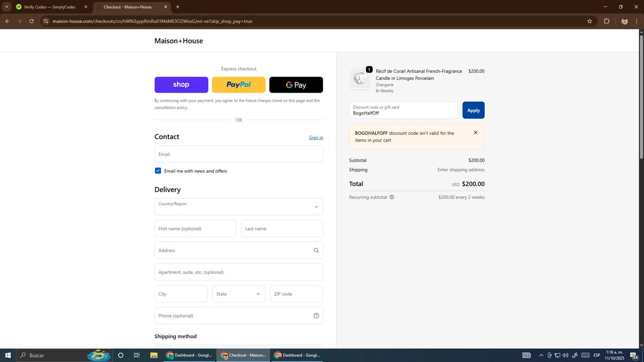This screenshot has height=362, width=644.
Task: Open the Windows Start menu
Action: pos(8,355)
